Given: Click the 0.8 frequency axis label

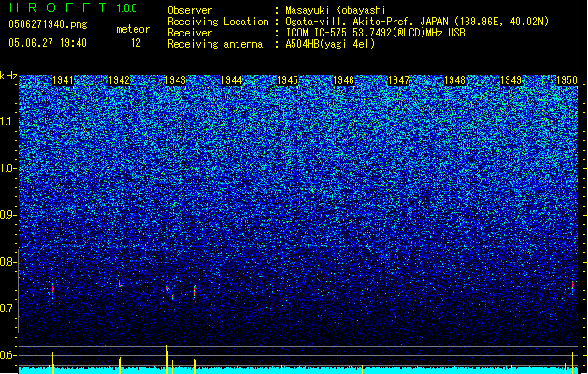Looking at the screenshot, I should (x=7, y=262).
